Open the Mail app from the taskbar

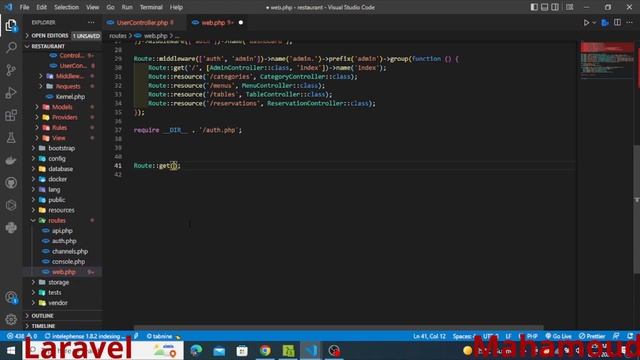pyautogui.click(x=219, y=351)
